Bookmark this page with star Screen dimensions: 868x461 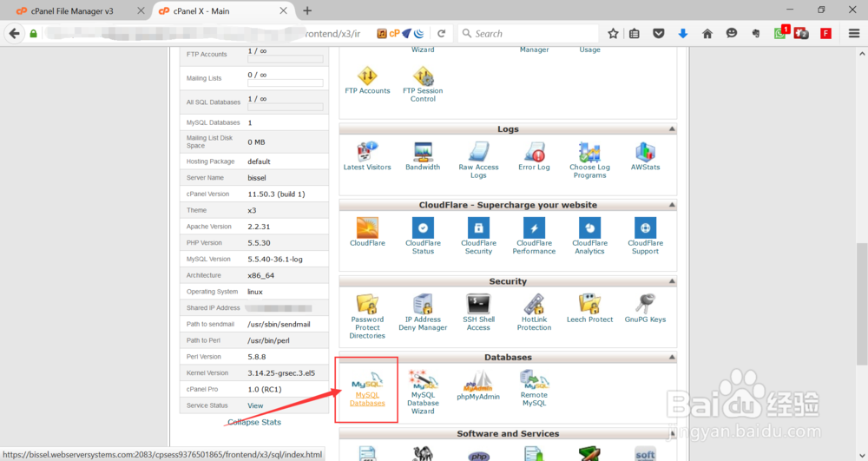coord(613,34)
